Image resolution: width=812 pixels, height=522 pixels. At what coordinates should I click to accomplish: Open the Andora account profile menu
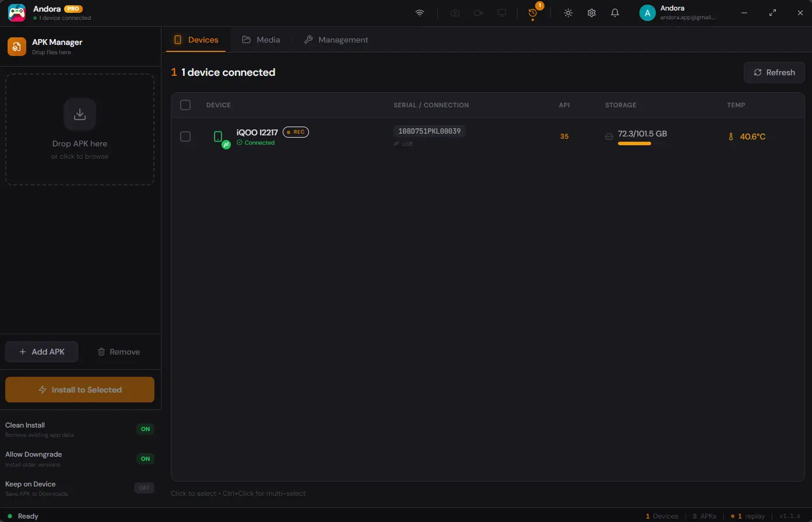point(679,13)
